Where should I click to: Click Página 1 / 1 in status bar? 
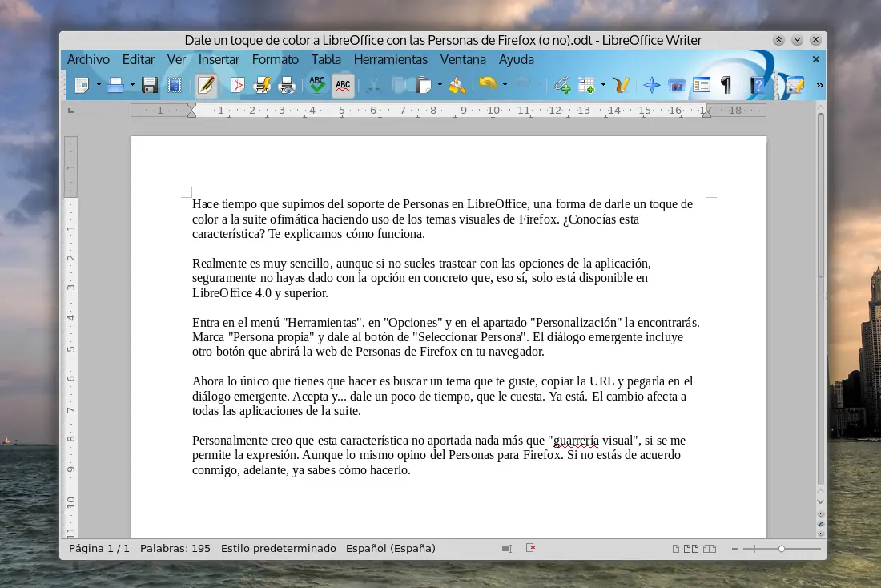click(x=99, y=548)
